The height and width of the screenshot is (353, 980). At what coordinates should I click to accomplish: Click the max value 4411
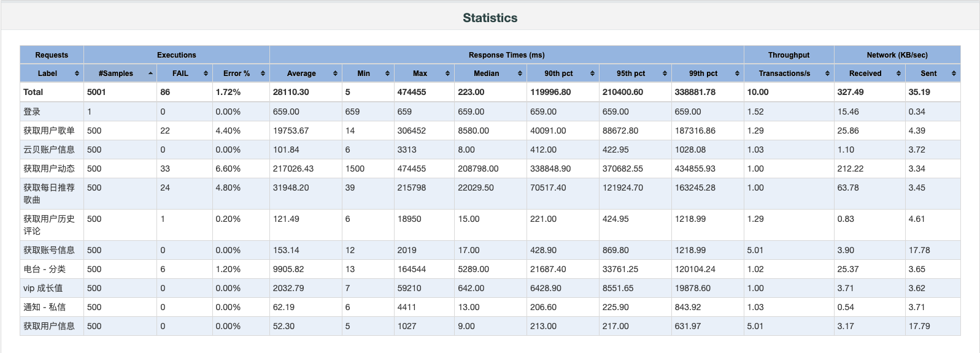tap(407, 307)
